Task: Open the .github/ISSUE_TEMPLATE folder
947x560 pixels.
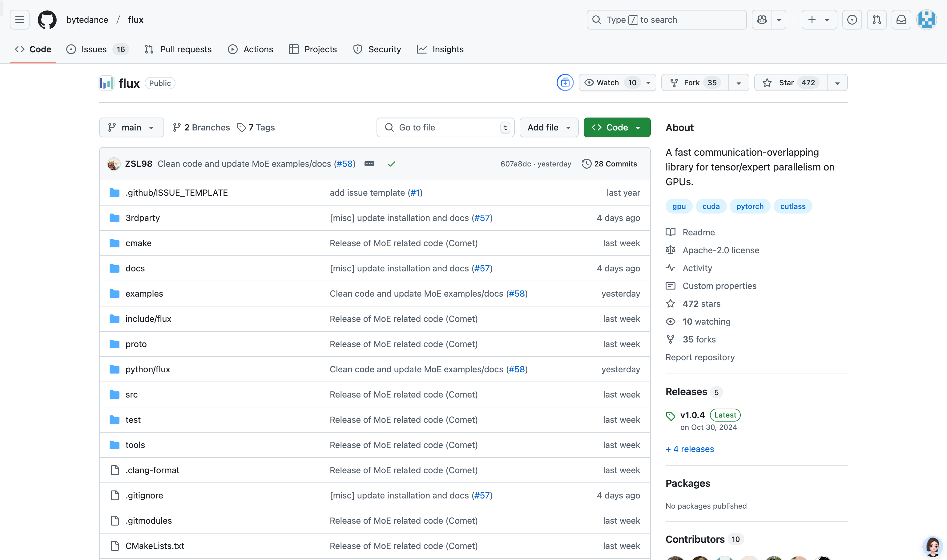Action: click(x=177, y=193)
